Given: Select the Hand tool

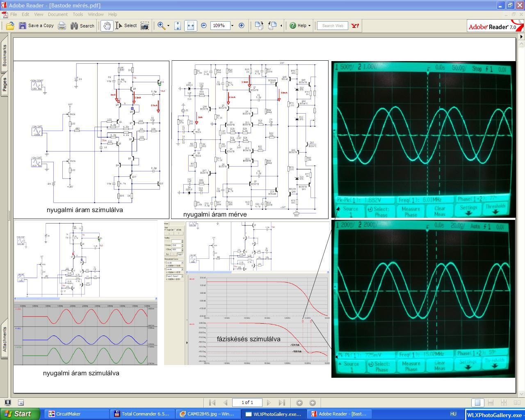Looking at the screenshot, I should (107, 26).
